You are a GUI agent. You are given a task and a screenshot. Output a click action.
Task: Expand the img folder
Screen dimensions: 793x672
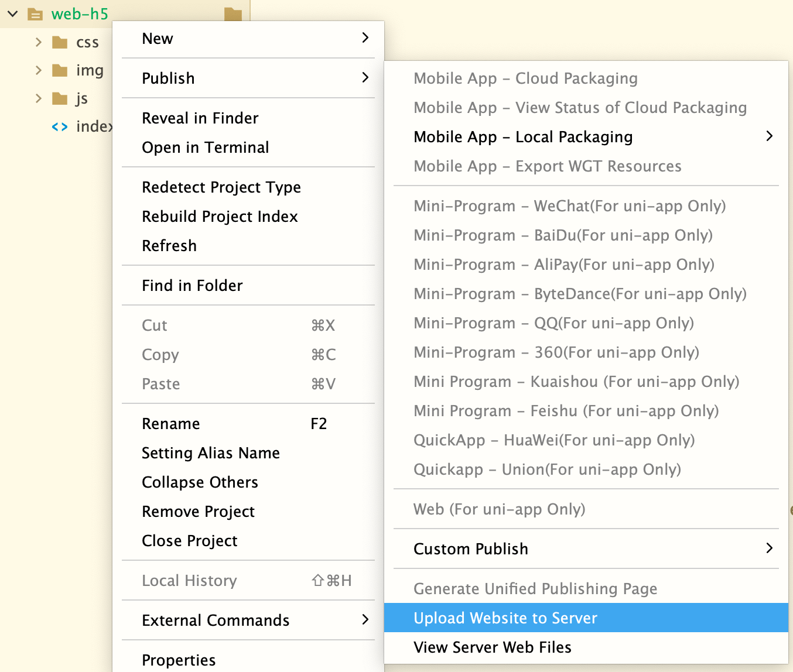pos(39,70)
